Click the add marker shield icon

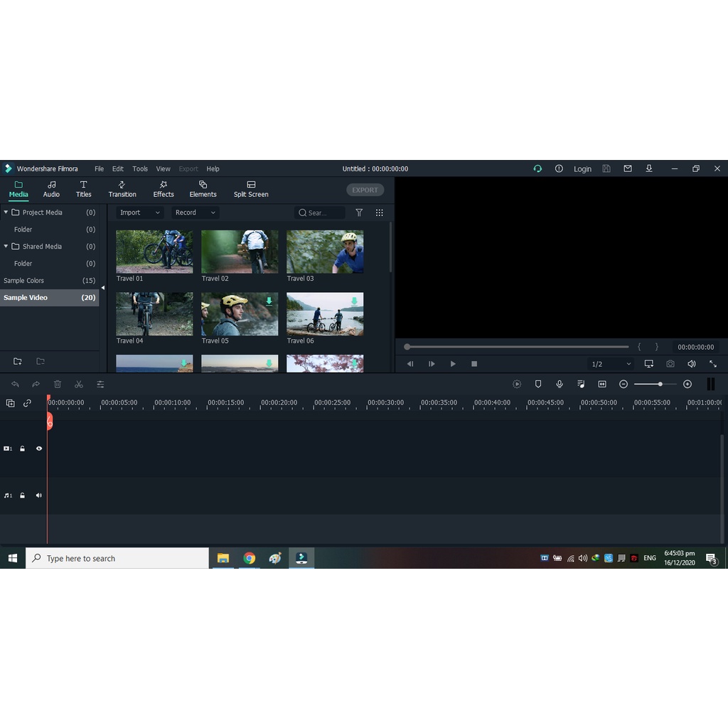538,384
